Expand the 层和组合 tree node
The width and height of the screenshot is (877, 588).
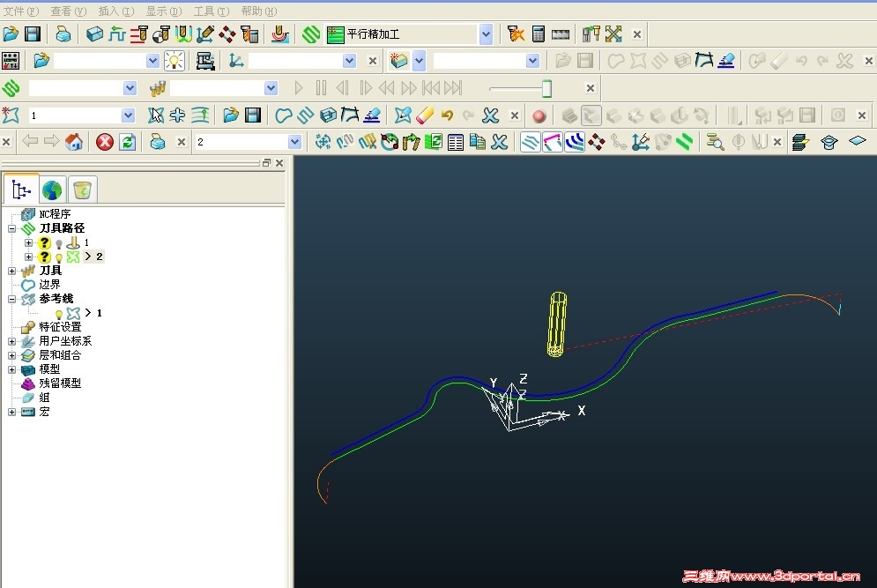[x=11, y=355]
